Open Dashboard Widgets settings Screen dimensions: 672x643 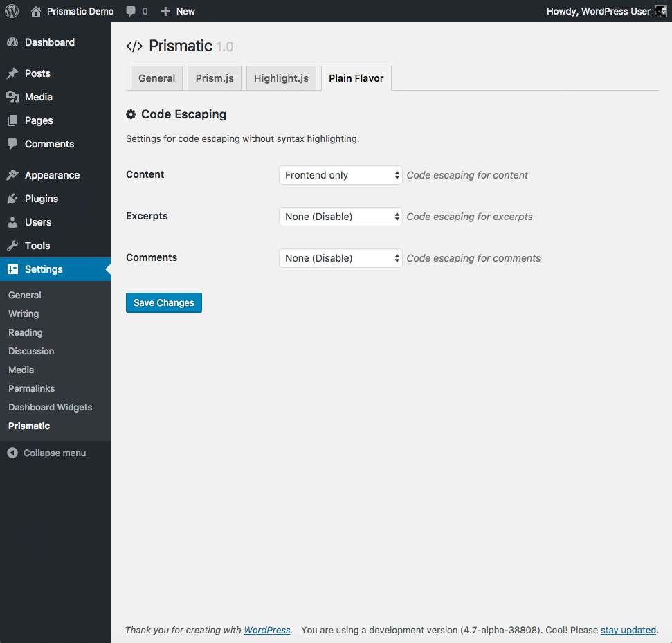point(50,407)
